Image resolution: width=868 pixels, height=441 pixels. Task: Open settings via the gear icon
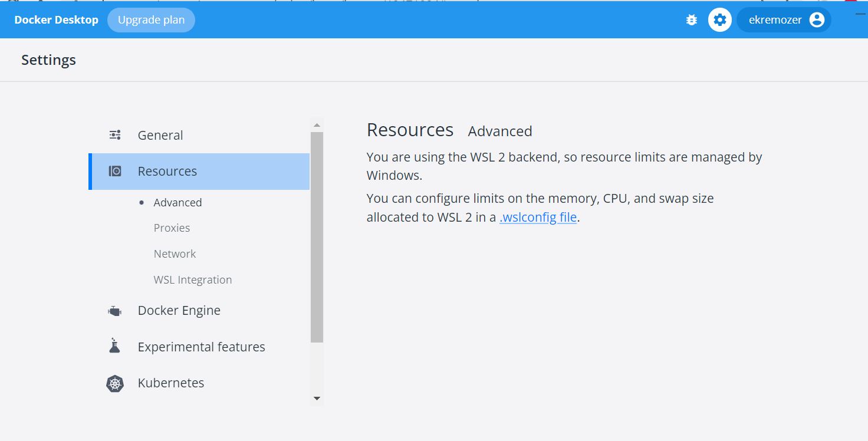719,20
